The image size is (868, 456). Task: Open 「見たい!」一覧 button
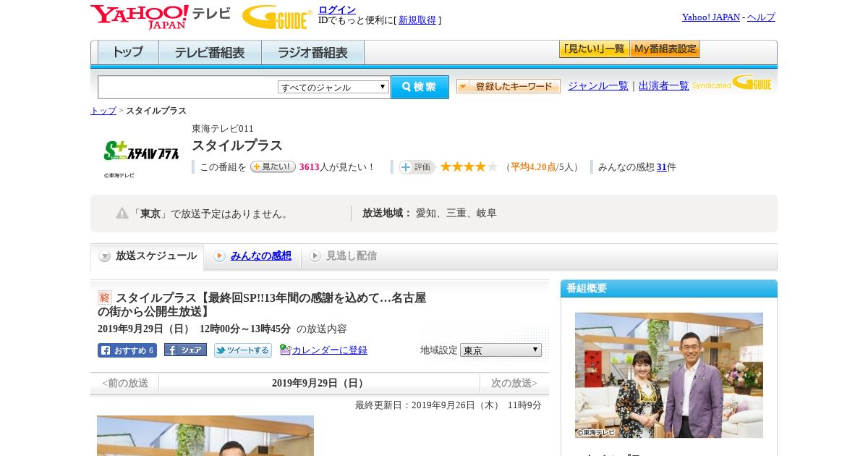[x=594, y=49]
